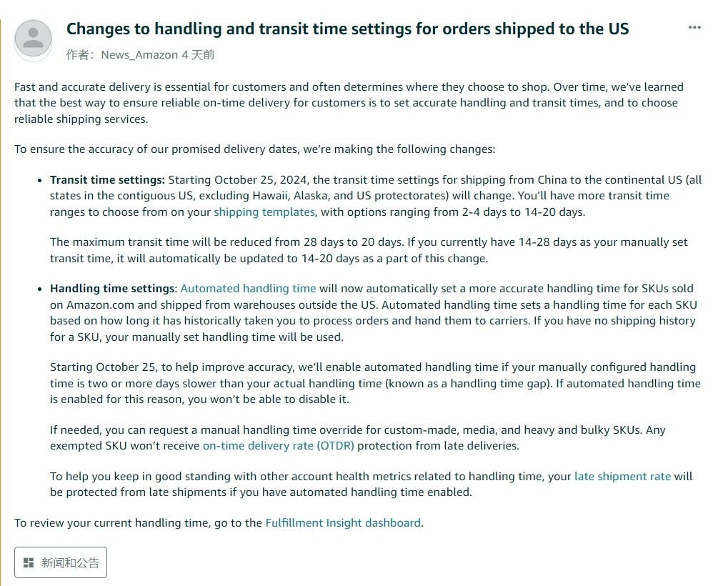Open the late shipment rate link
The height and width of the screenshot is (586, 728).
622,477
